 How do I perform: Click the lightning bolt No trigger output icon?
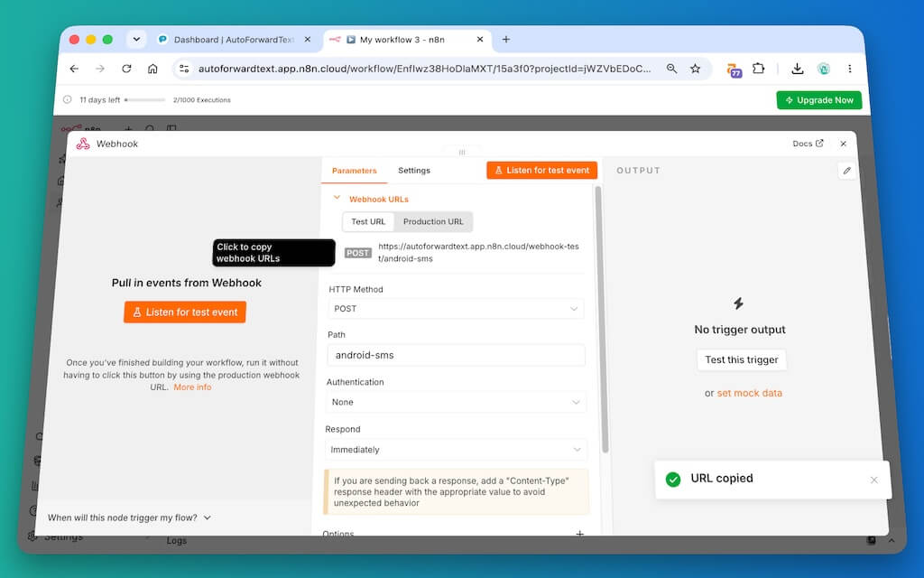738,303
